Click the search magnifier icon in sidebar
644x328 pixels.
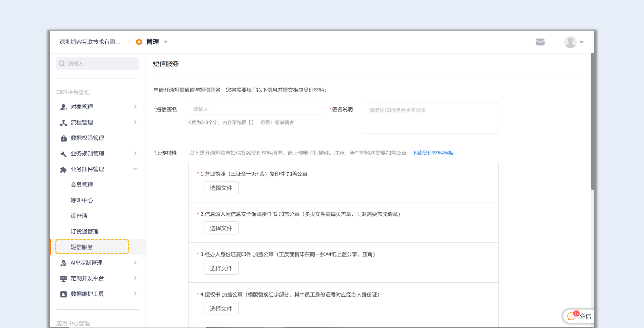point(62,63)
